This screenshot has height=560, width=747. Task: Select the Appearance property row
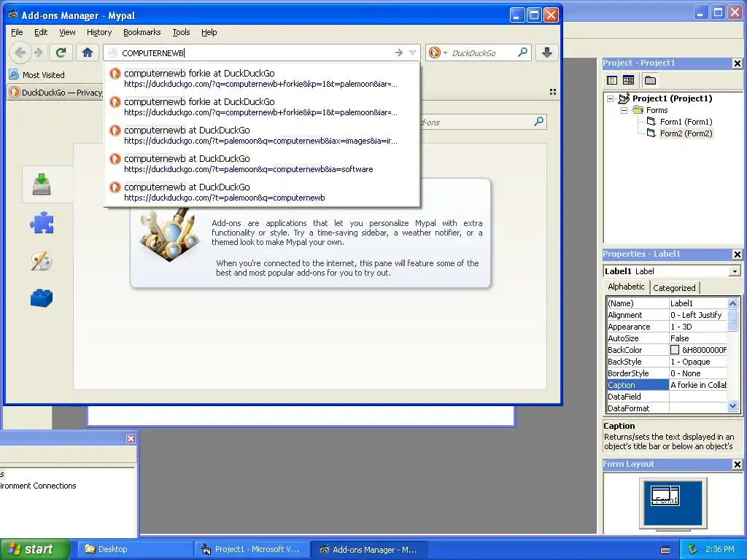coord(667,327)
